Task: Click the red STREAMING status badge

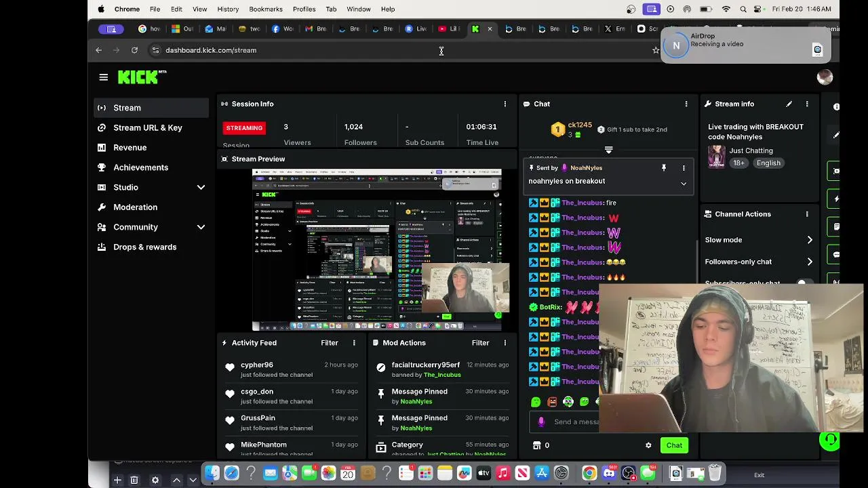Action: (x=244, y=127)
